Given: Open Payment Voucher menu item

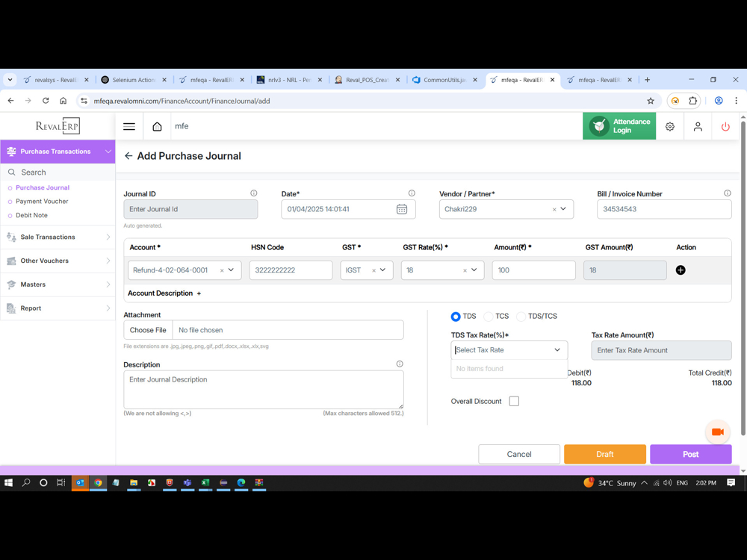Looking at the screenshot, I should (42, 202).
